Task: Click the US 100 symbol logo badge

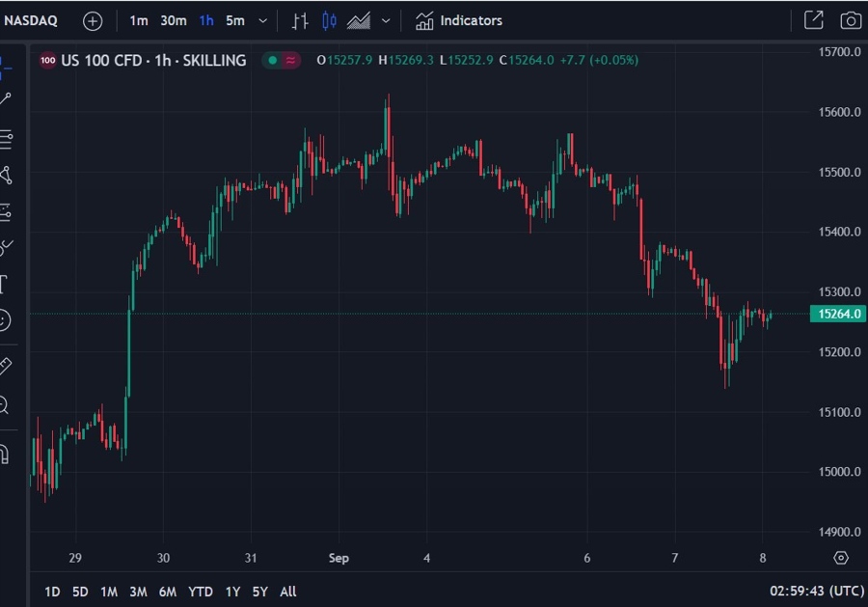Action: (x=48, y=61)
